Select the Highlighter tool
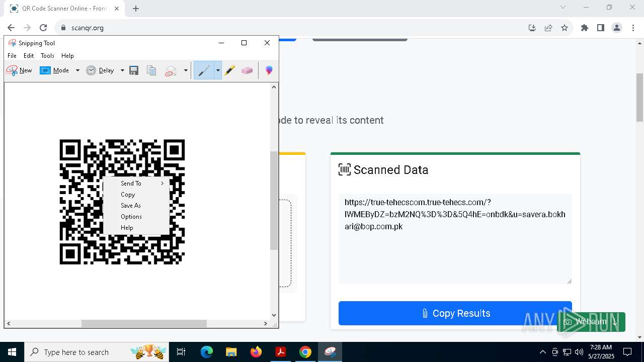 click(x=230, y=70)
